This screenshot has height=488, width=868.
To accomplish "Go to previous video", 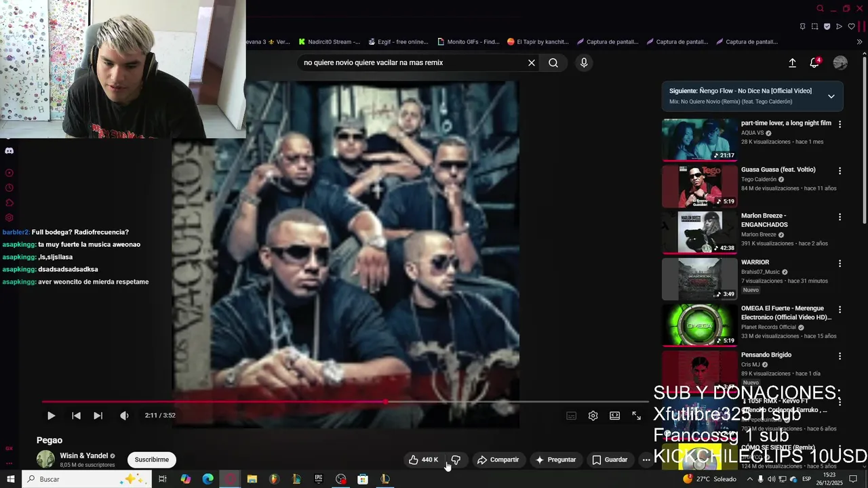I will pyautogui.click(x=76, y=415).
